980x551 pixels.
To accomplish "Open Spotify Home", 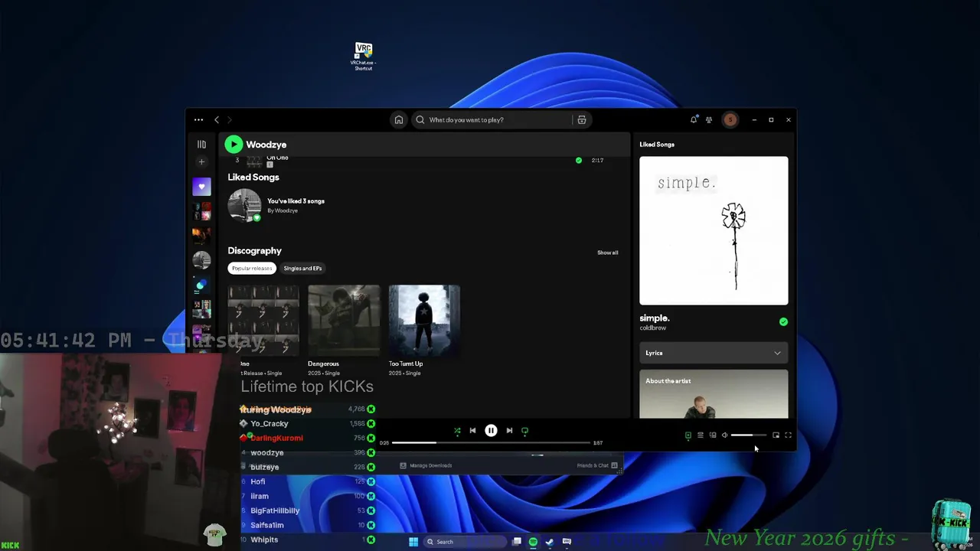I will [398, 119].
